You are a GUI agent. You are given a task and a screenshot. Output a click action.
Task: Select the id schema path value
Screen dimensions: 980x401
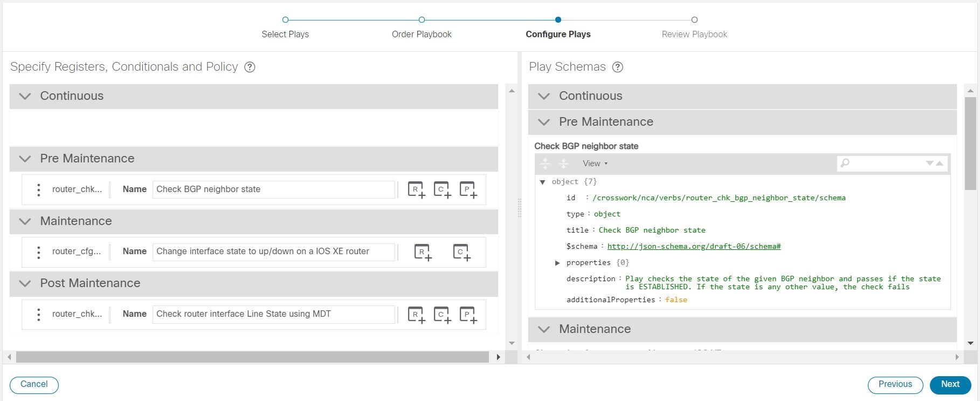(x=719, y=198)
